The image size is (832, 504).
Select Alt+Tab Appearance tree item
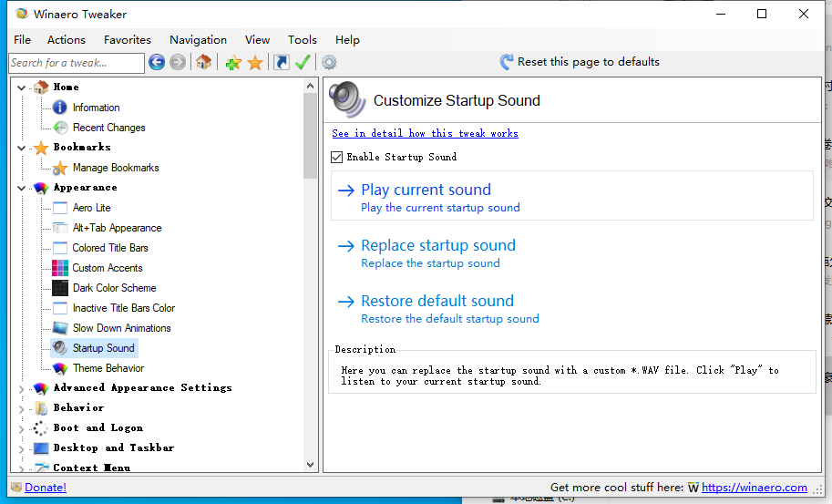[x=117, y=228]
